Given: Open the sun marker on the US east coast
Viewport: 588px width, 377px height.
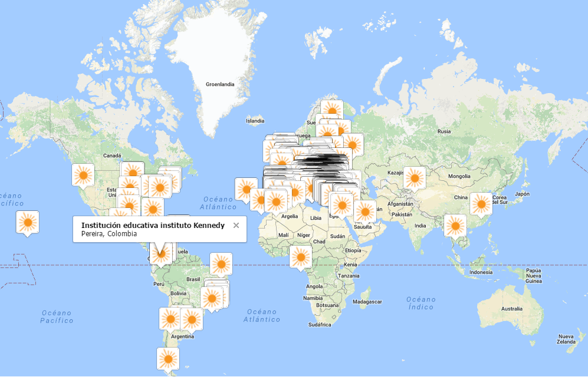Looking at the screenshot, I should pos(160,187).
